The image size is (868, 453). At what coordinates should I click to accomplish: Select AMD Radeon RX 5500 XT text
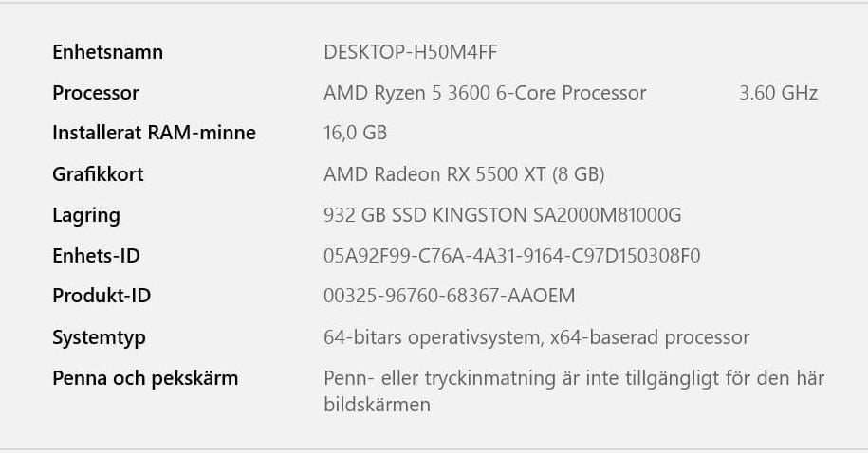pos(464,174)
